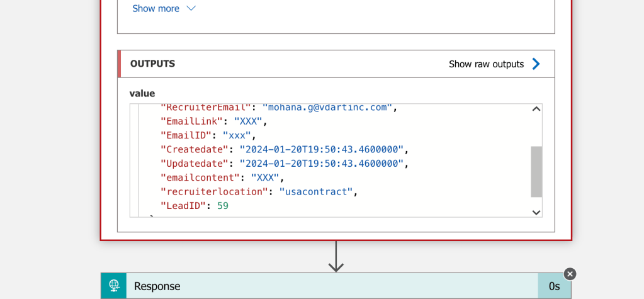Image resolution: width=644 pixels, height=299 pixels.
Task: Click the Response action globe icon
Action: coord(114,286)
